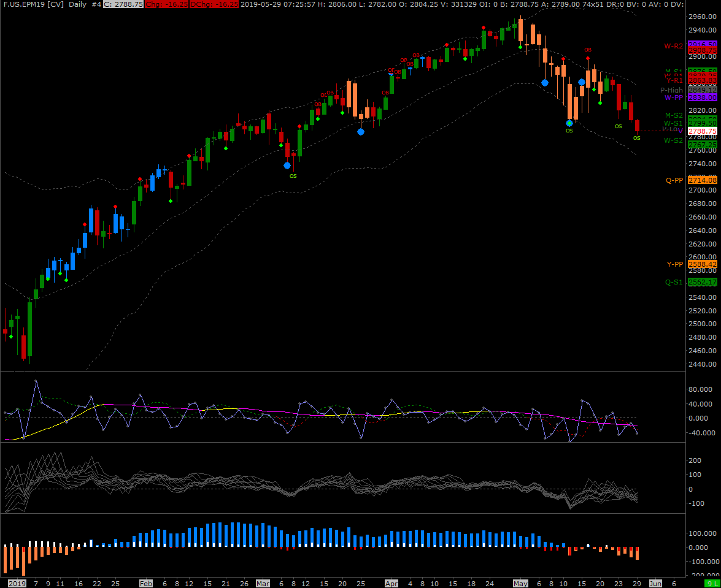Click the last red candlestick on the chart
The width and height of the screenshot is (721, 588).
[638, 126]
